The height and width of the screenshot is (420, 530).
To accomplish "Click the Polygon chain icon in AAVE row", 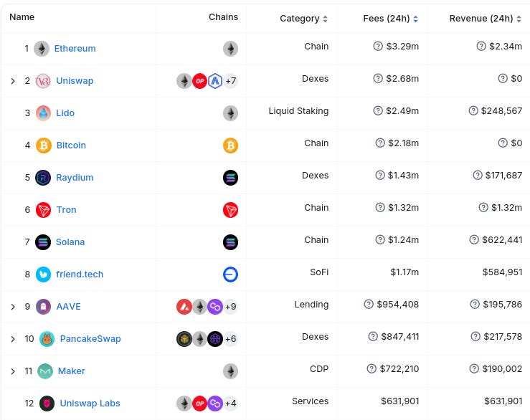I will [x=215, y=307].
